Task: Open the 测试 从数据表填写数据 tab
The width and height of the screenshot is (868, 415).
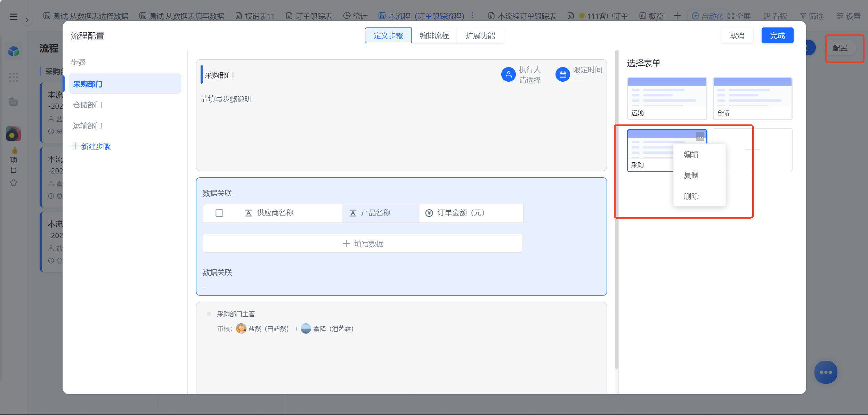Action: pyautogui.click(x=182, y=16)
